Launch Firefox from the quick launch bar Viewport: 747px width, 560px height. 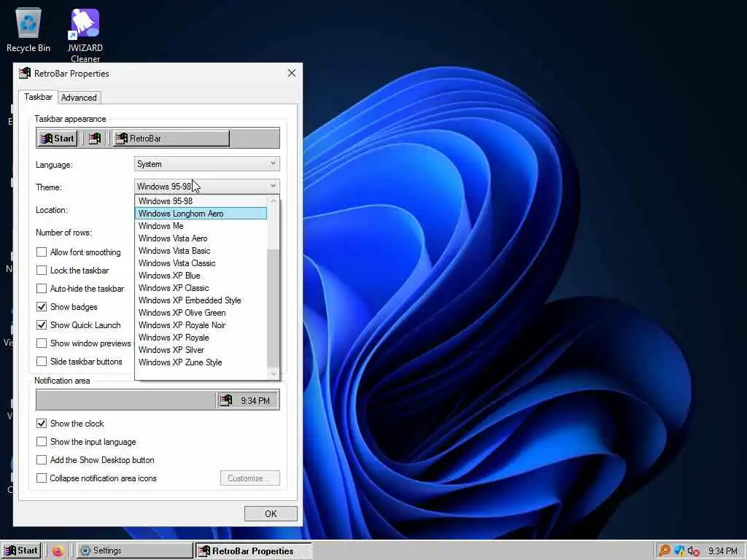point(58,551)
